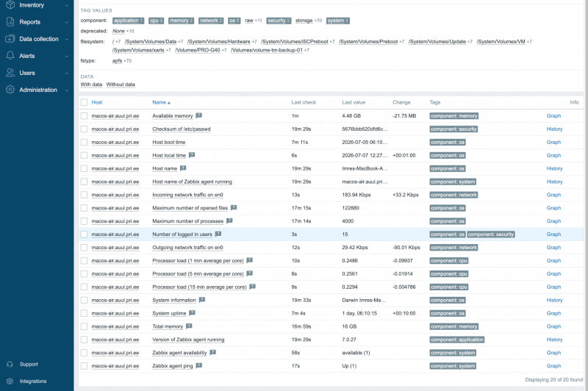This screenshot has height=391, width=588.
Task: Filter by component tag 'application'
Action: pyautogui.click(x=128, y=21)
